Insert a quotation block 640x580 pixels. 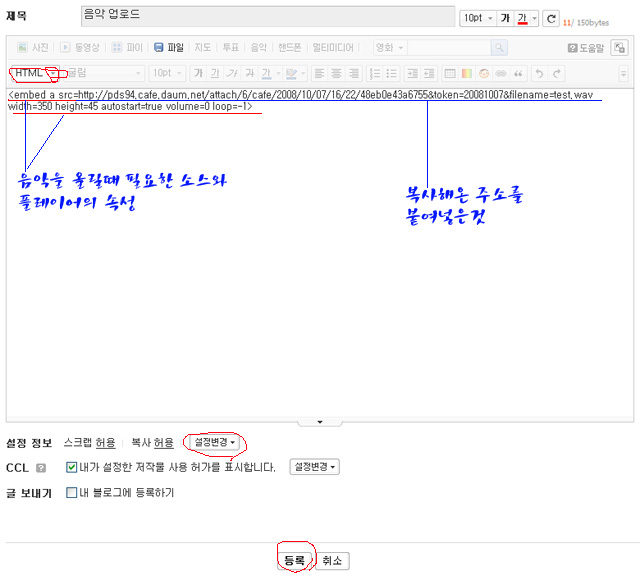pyautogui.click(x=518, y=73)
